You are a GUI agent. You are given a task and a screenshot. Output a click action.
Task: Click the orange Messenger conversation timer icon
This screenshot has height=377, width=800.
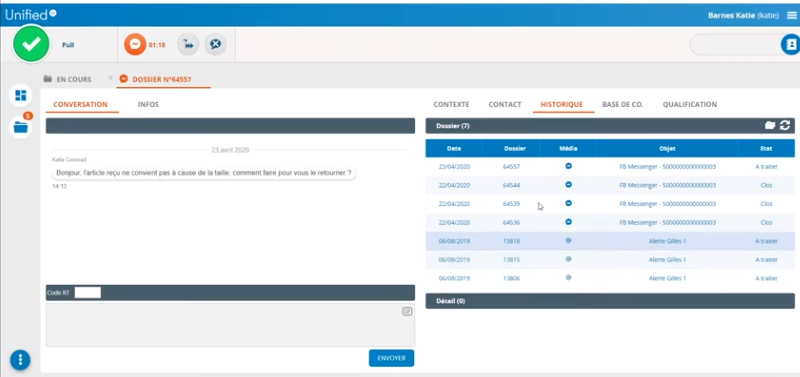135,45
